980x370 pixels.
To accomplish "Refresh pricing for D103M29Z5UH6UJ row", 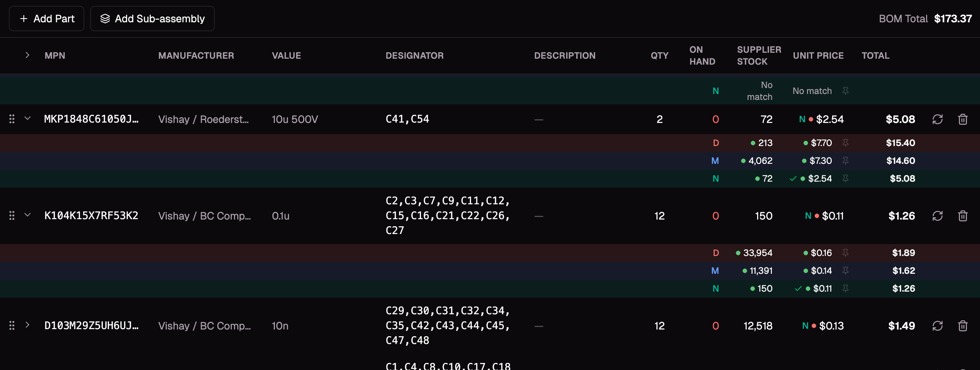I will tap(937, 325).
